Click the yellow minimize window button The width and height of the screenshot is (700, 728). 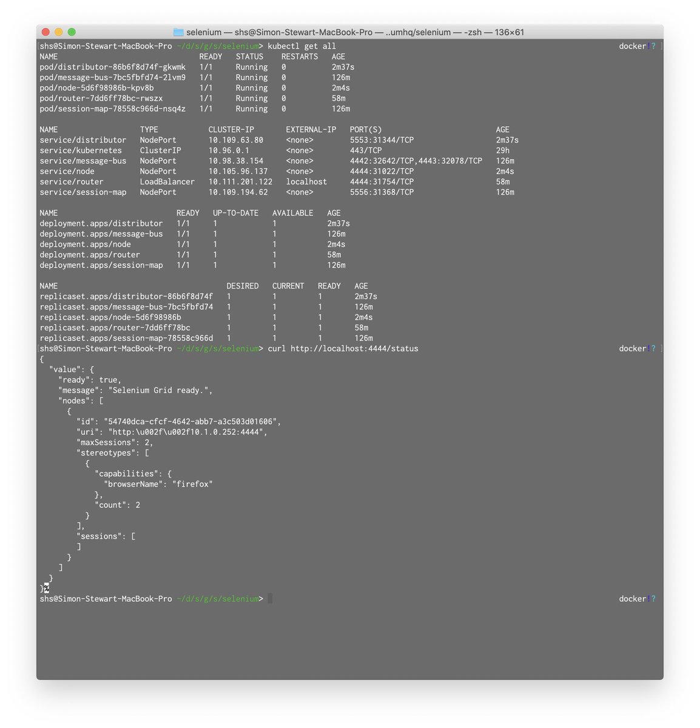tap(58, 32)
